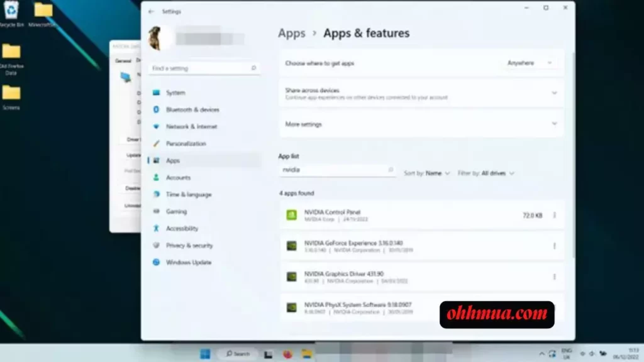The image size is (644, 362).
Task: Click the app list search field containing nvidia
Action: tap(337, 170)
